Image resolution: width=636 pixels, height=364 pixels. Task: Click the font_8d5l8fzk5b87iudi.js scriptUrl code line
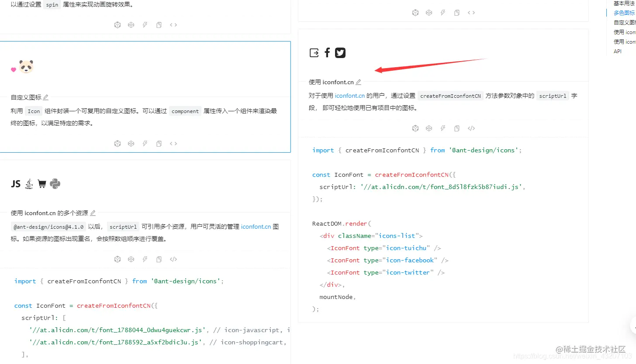click(x=422, y=187)
